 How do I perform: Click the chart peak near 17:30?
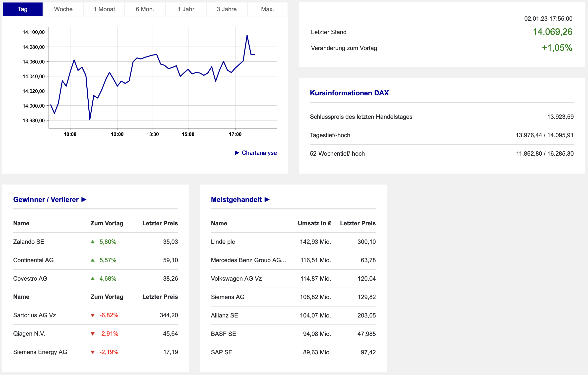247,36
